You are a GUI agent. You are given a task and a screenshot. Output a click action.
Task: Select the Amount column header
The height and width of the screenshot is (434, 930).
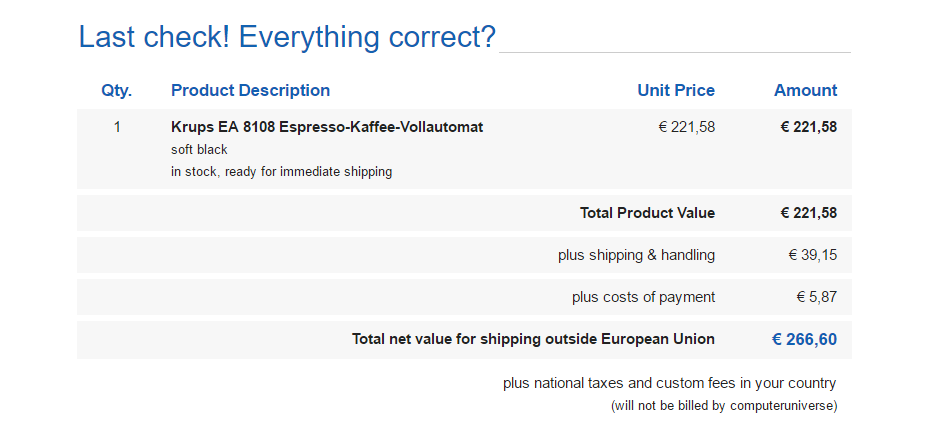[x=805, y=91]
